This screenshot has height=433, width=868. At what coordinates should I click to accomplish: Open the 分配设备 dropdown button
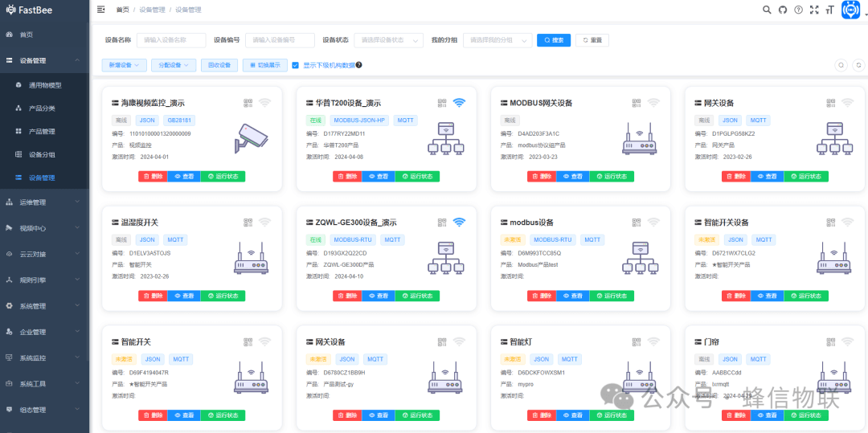(x=174, y=65)
